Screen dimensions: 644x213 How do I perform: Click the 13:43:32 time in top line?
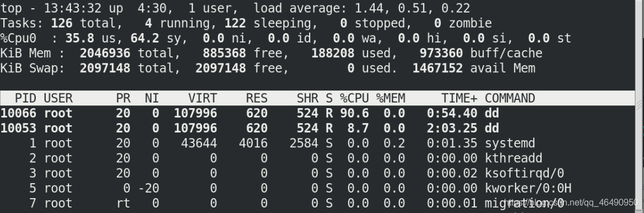pos(72,8)
